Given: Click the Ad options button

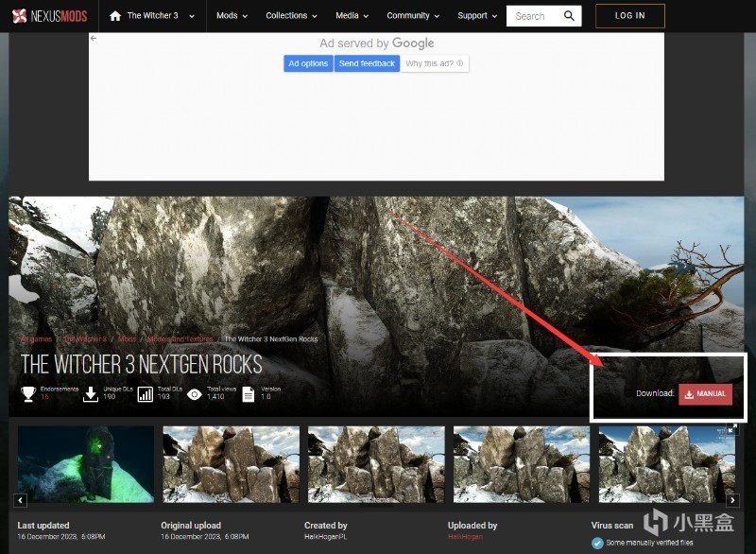Looking at the screenshot, I should 308,63.
